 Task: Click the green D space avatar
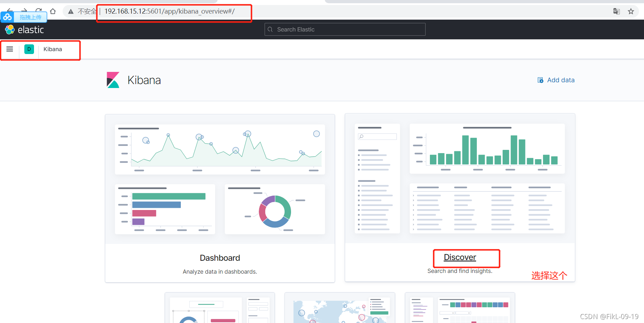[29, 49]
